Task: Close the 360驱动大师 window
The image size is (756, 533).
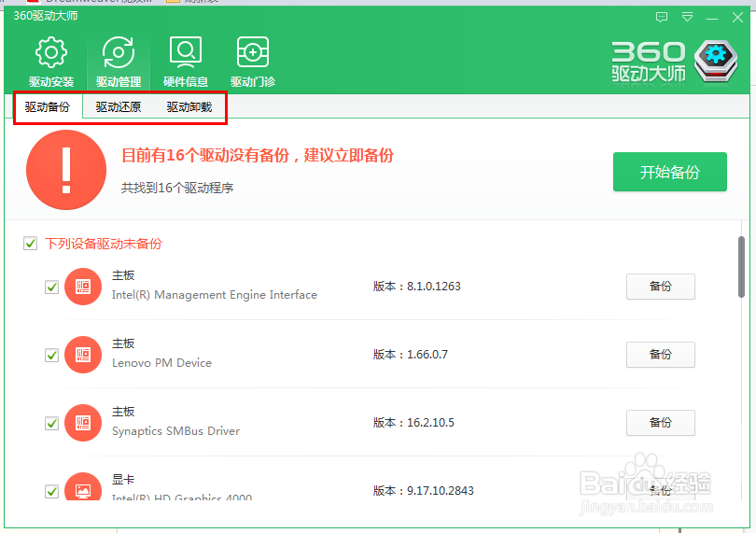Action: pos(737,18)
